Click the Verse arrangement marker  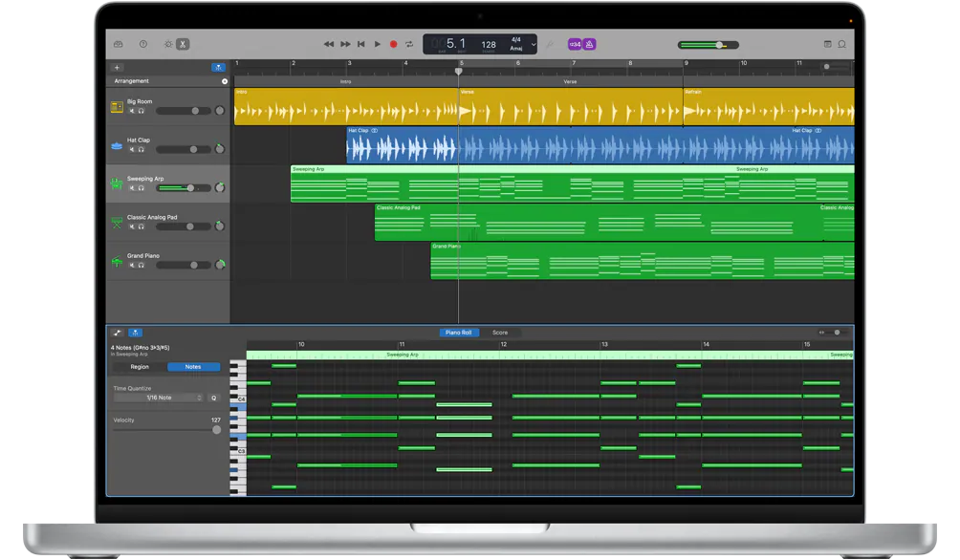[x=571, y=81]
